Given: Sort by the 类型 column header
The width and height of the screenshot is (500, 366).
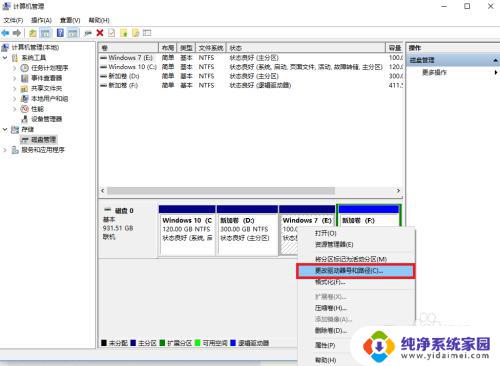Looking at the screenshot, I should pos(186,48).
